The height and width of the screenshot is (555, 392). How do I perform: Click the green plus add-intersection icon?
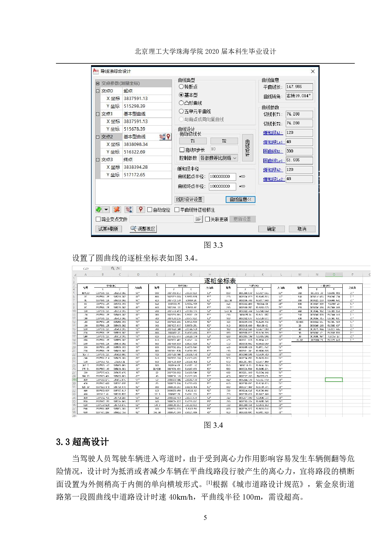(99, 209)
